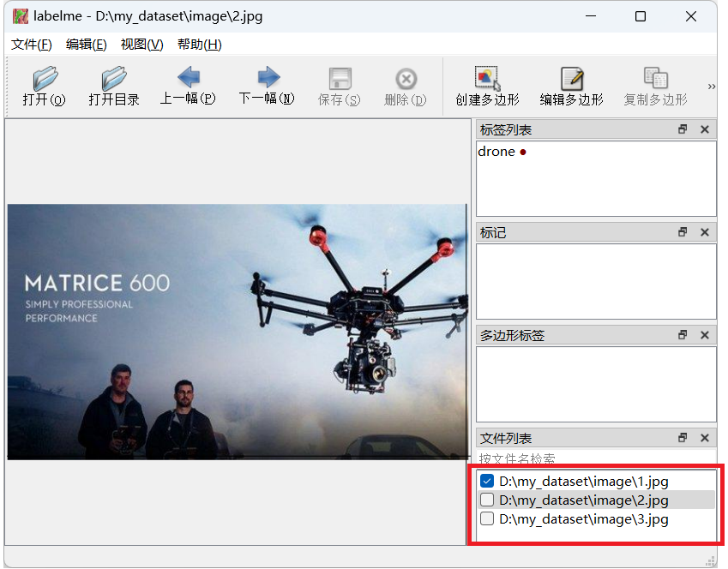Click the Delete (删除) icon
The height and width of the screenshot is (569, 728).
click(x=406, y=79)
